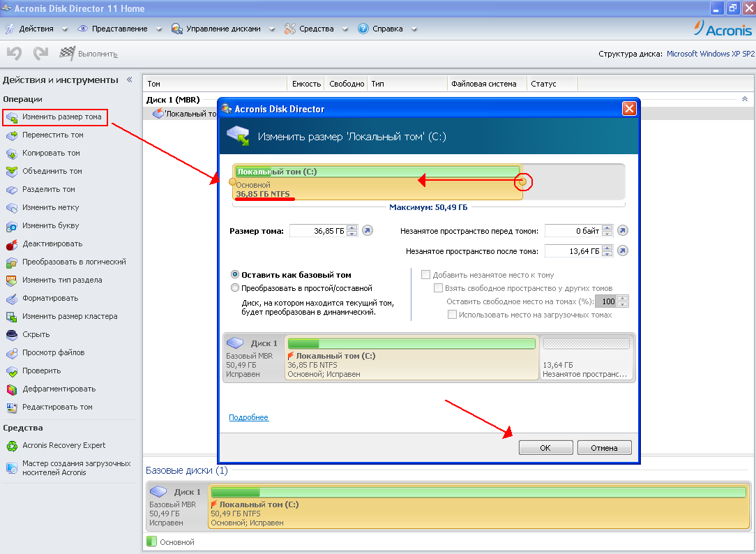Screen dimensions: 756x554
Task: Click the Деактивировать red icon
Action: click(12, 244)
